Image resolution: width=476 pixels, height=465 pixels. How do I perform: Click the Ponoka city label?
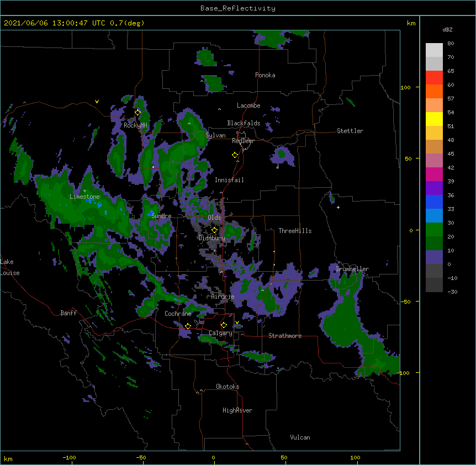pos(265,75)
